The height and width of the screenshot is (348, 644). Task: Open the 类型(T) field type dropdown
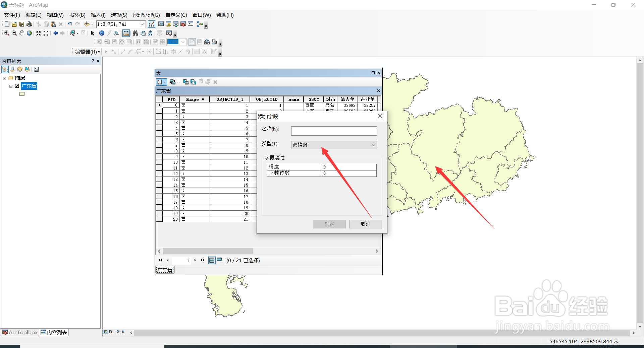pos(373,145)
